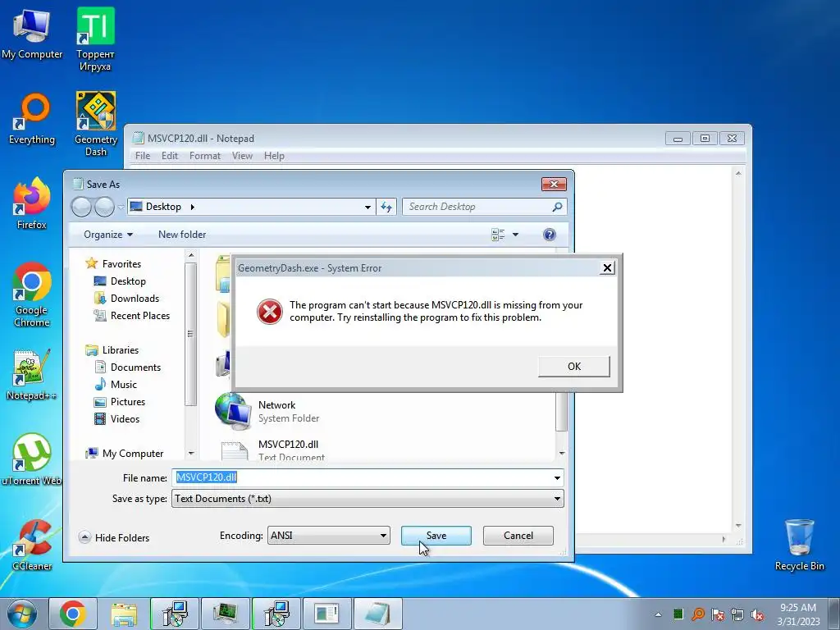Select Desktop under Favorites
Screen dimensions: 840x630
pos(120,281)
